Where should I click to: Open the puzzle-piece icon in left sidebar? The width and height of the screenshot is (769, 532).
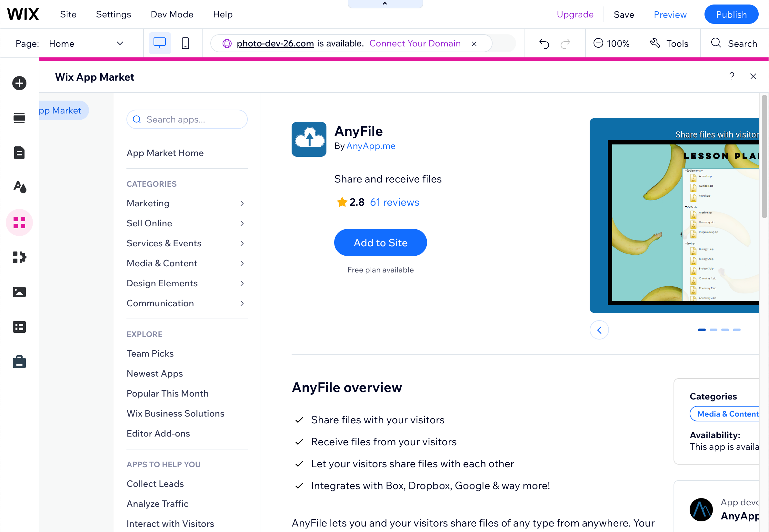pyautogui.click(x=19, y=257)
